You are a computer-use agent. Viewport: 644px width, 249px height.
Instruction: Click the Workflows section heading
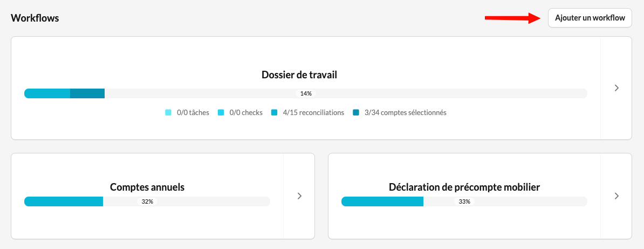pos(35,18)
